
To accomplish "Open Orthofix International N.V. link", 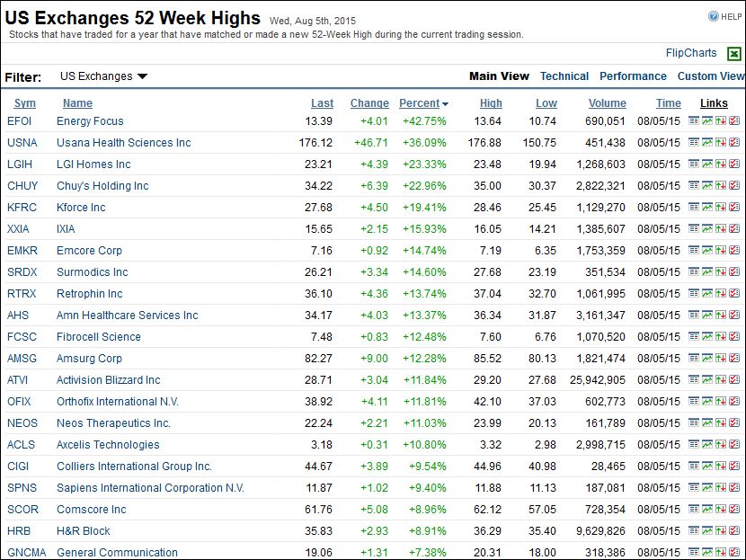I will [118, 402].
